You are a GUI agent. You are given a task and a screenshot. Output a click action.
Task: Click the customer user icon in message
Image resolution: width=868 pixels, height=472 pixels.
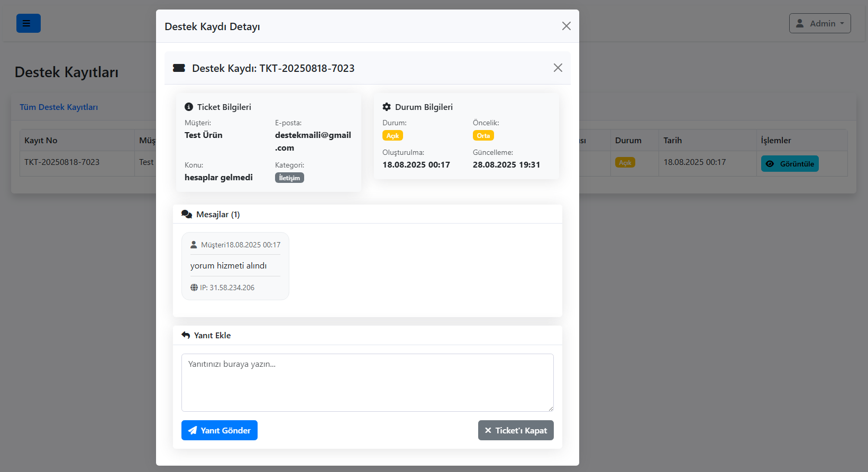coord(194,245)
